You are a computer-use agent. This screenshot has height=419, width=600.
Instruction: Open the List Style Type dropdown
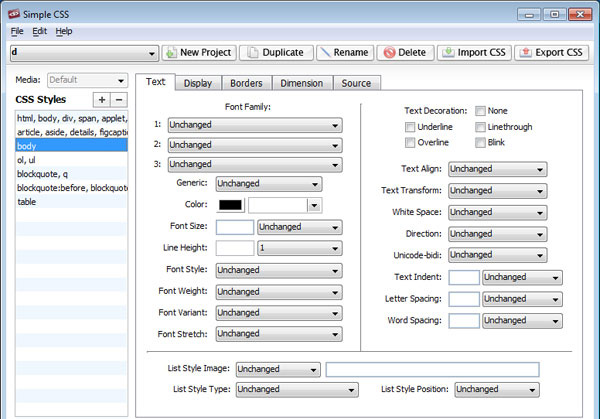[297, 390]
